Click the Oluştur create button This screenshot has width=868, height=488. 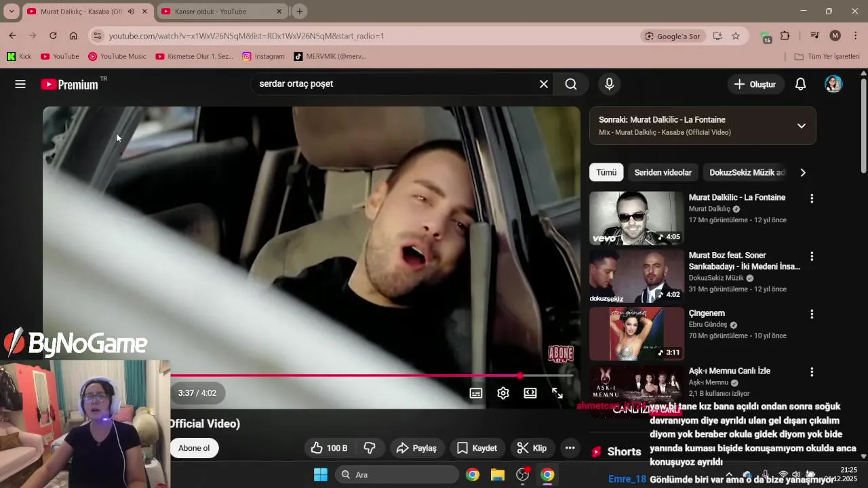(x=755, y=84)
